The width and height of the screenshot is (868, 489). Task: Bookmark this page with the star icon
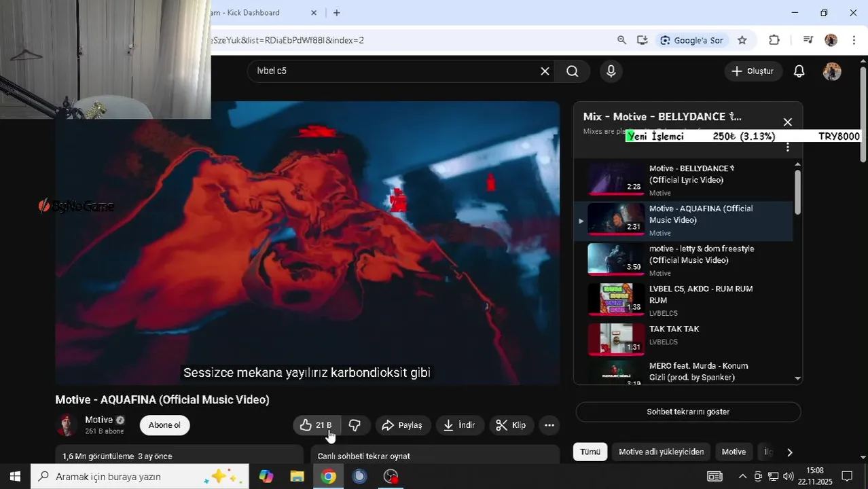point(742,40)
